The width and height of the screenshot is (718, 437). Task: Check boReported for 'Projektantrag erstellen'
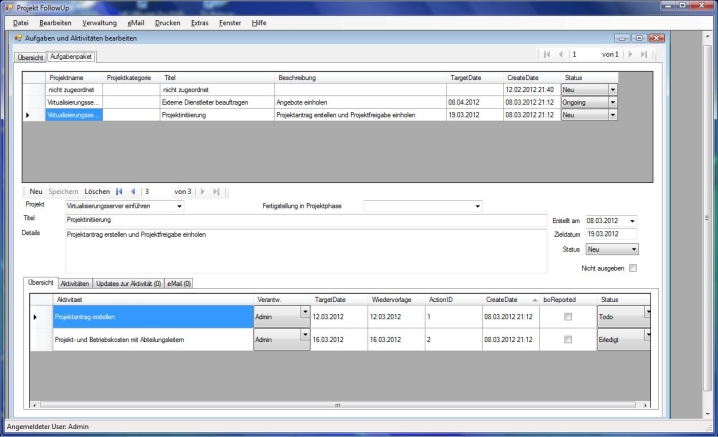click(x=567, y=316)
